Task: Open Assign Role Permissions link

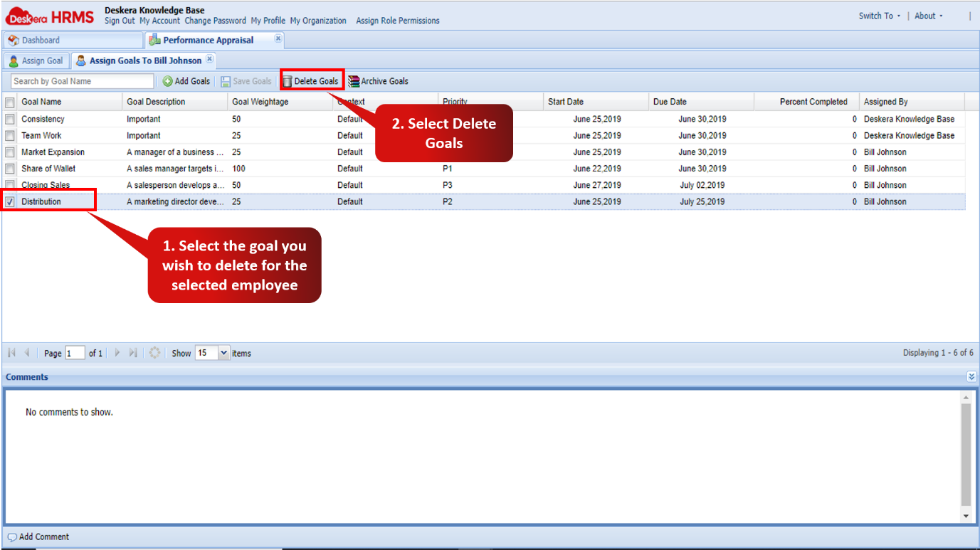Action: point(397,21)
